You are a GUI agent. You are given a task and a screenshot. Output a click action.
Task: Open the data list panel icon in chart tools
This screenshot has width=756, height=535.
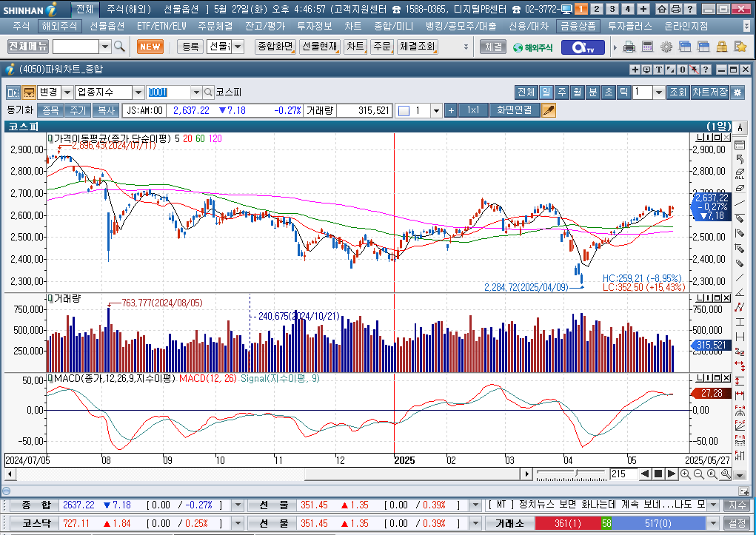tap(740, 145)
